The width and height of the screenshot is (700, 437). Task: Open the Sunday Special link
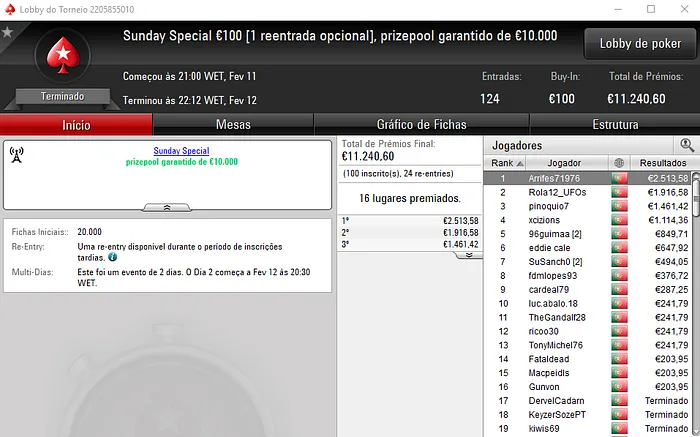click(181, 151)
